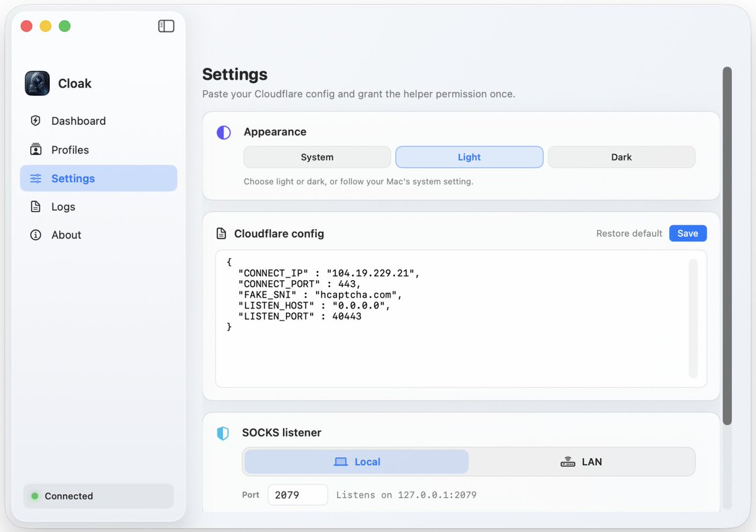The image size is (756, 532).
Task: Click the Appearance half-moon icon
Action: tap(224, 132)
